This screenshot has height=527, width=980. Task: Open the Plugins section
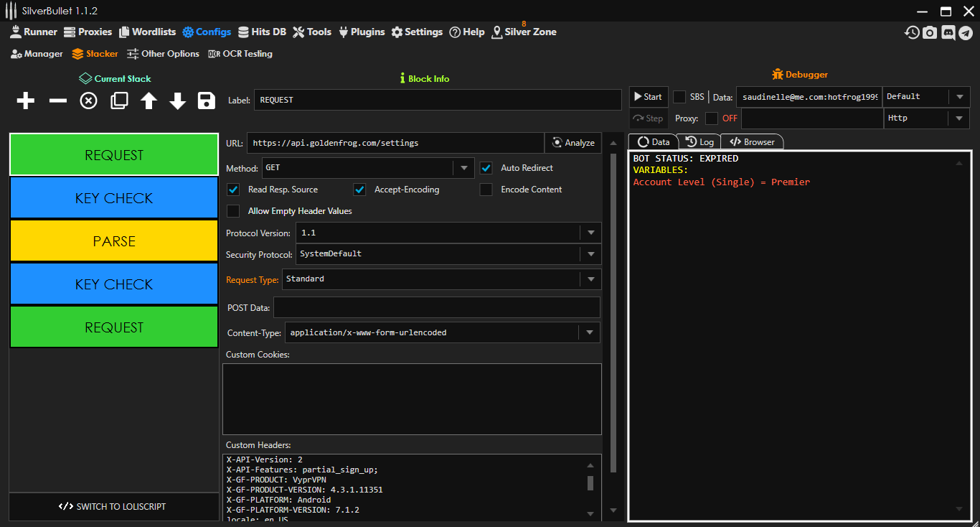(x=361, y=32)
